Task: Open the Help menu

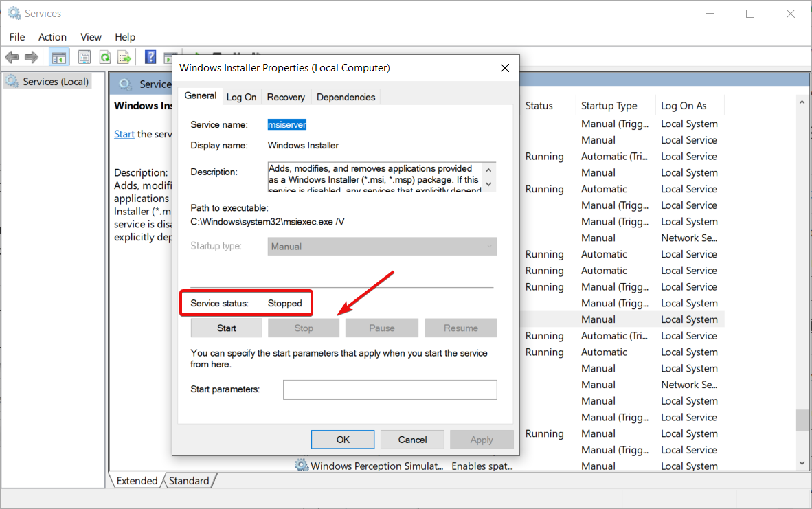Action: pyautogui.click(x=125, y=37)
